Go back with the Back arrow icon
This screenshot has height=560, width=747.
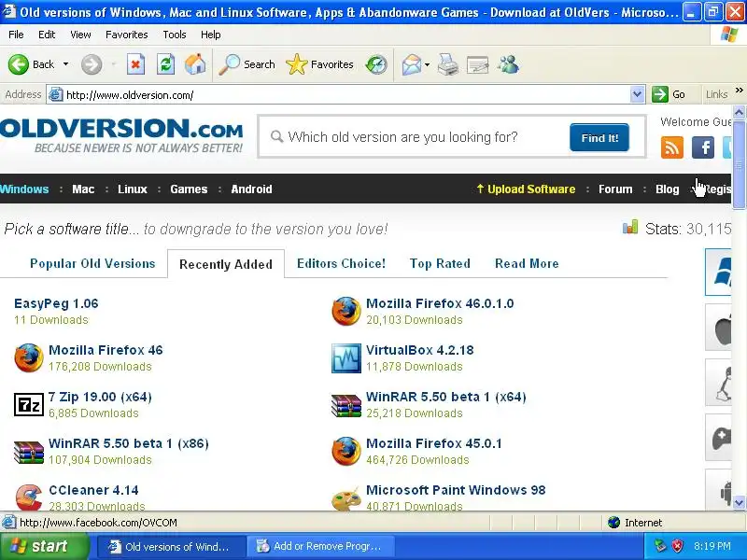click(x=19, y=64)
